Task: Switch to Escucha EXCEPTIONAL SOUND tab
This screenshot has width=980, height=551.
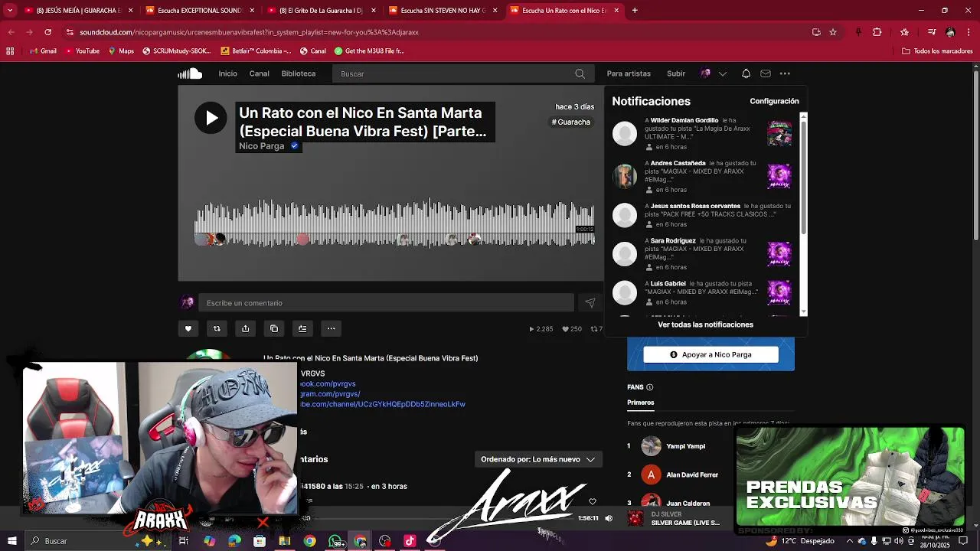Action: click(200, 11)
